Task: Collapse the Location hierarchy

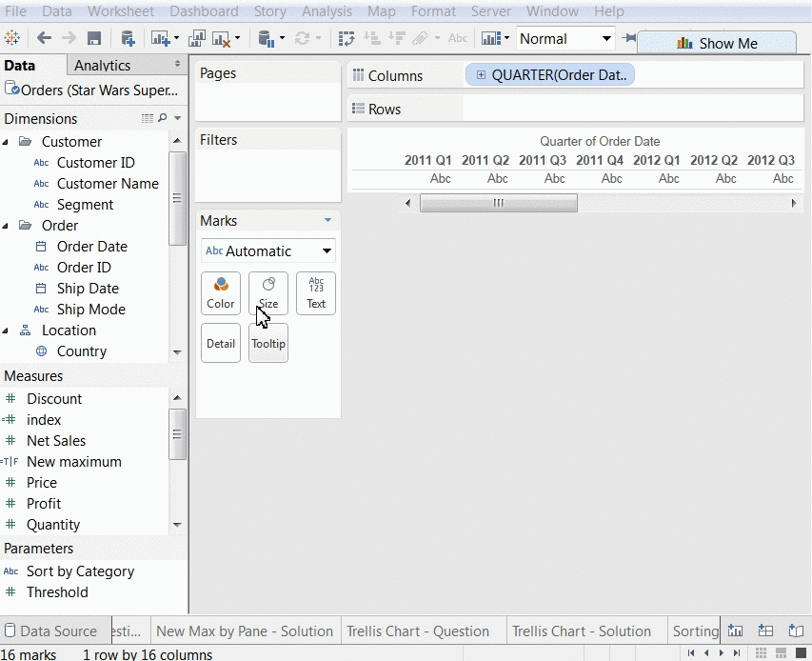Action: 5,330
